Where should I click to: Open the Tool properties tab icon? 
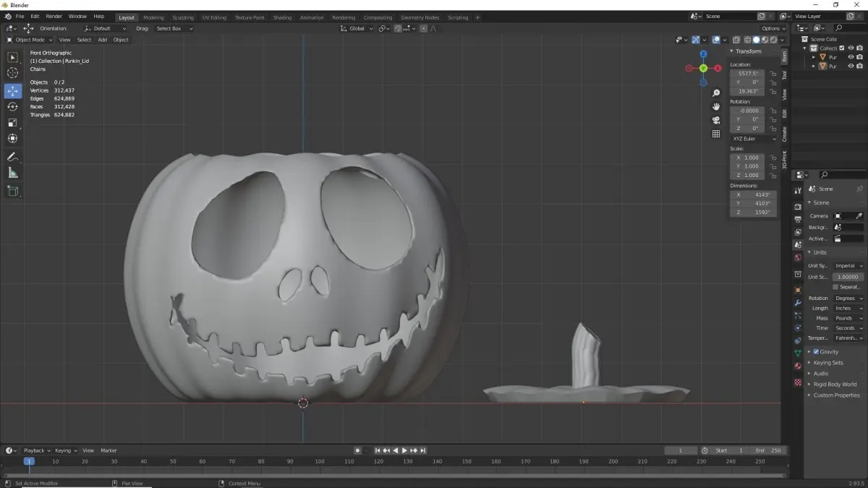pyautogui.click(x=798, y=191)
